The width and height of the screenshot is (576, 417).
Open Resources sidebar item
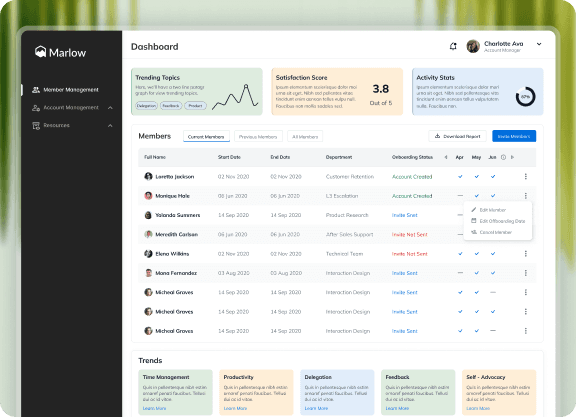[x=57, y=125]
